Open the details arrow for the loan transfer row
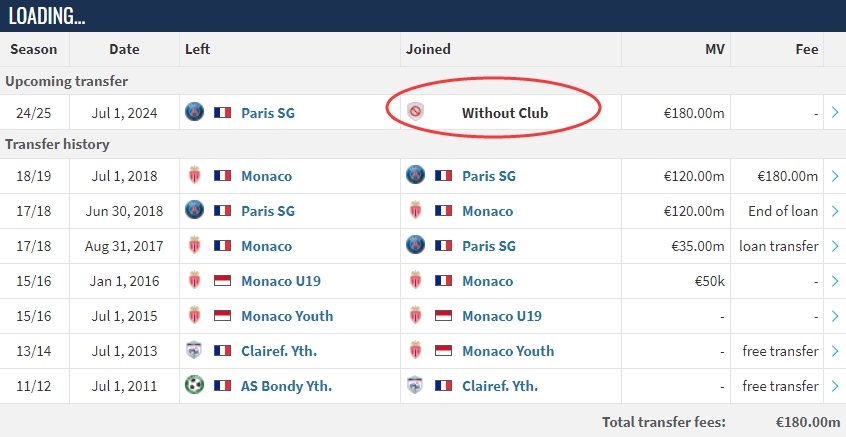The height and width of the screenshot is (437, 846). 835,246
